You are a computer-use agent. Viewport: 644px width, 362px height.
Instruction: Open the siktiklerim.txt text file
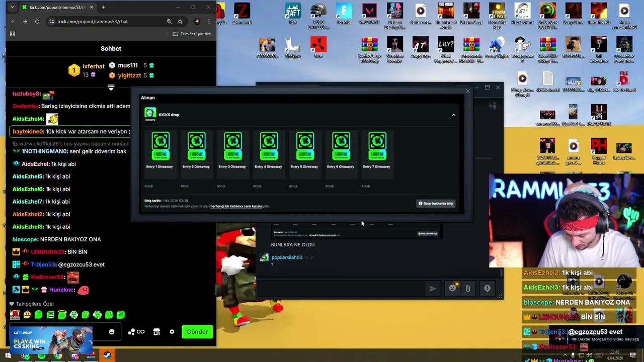coord(548,82)
